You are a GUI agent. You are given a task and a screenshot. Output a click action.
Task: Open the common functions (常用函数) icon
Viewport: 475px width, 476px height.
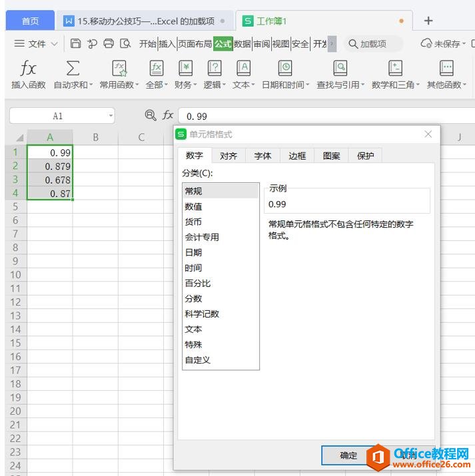click(119, 68)
